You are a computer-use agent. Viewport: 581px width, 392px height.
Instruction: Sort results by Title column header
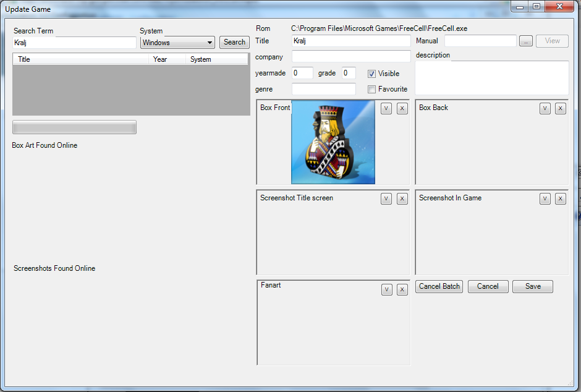(x=82, y=59)
